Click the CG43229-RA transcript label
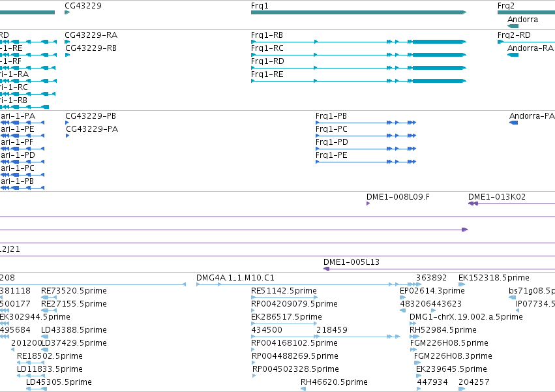Screen dimensions: 555x392 point(91,35)
